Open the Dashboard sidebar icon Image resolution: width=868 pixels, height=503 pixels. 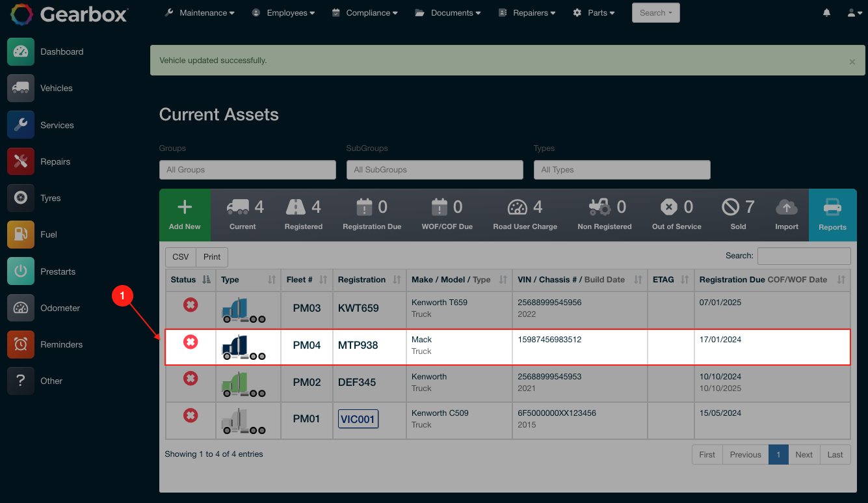coord(21,52)
